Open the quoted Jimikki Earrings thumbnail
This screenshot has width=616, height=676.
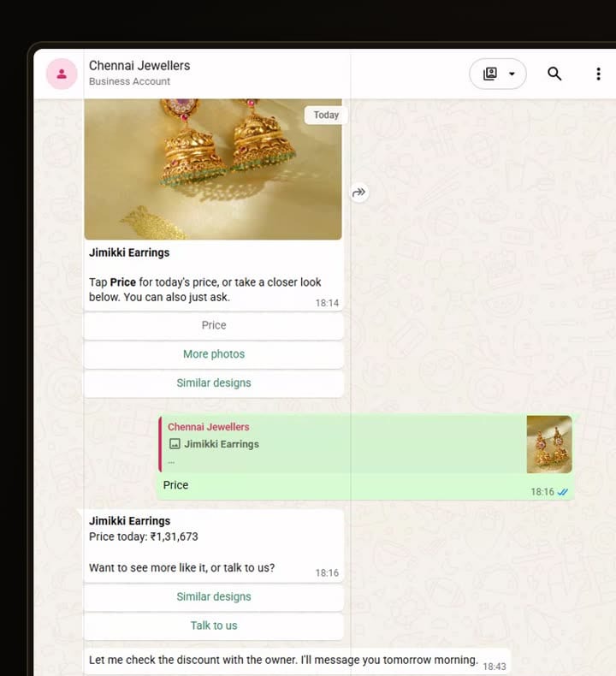(x=549, y=444)
